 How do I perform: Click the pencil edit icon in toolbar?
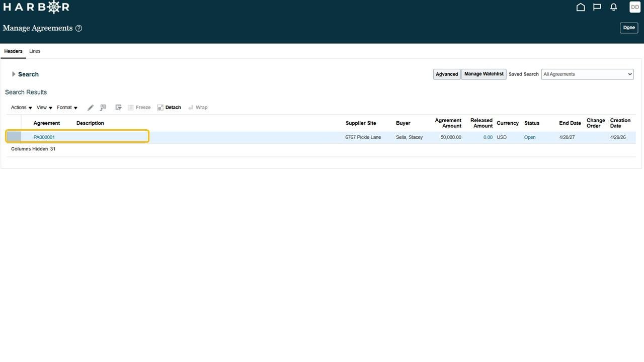(91, 108)
